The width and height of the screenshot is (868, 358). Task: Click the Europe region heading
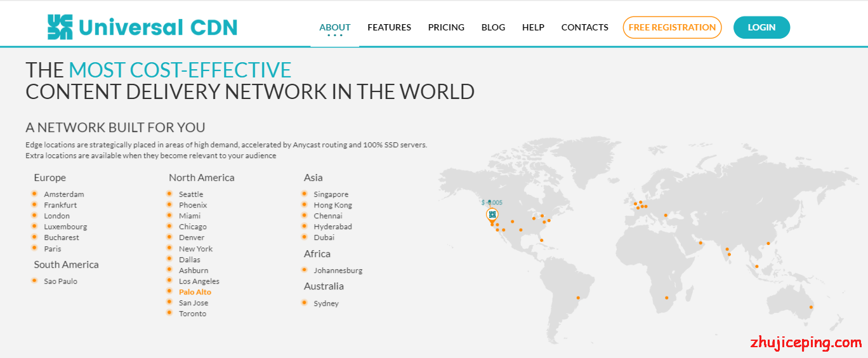[50, 178]
